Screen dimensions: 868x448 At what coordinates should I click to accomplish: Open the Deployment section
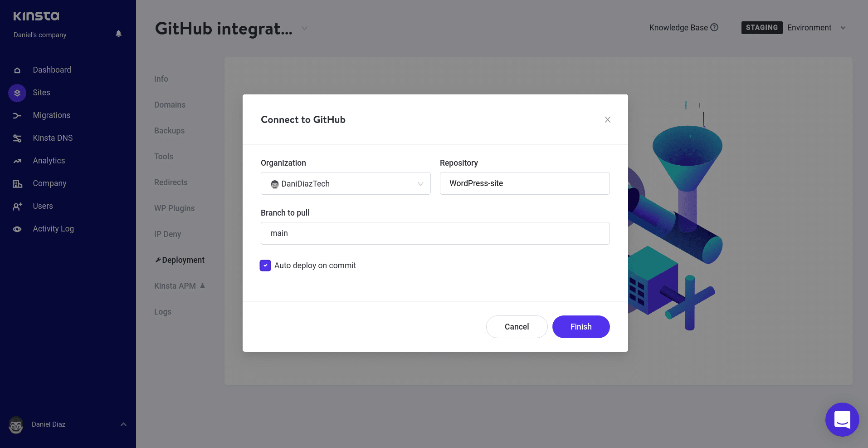point(183,260)
